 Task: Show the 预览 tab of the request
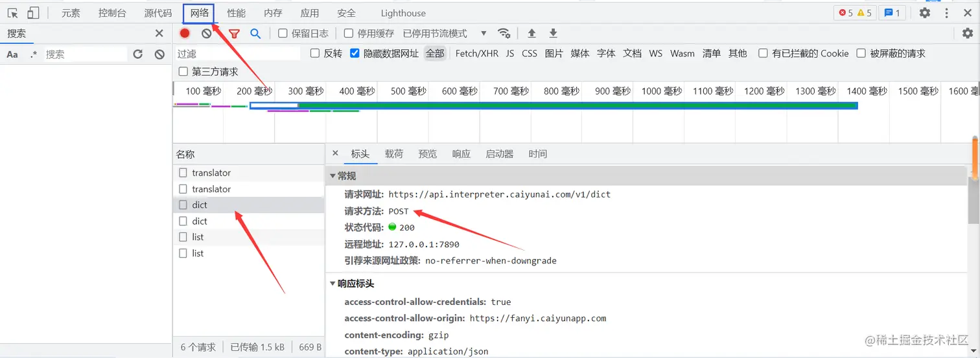[x=428, y=153]
